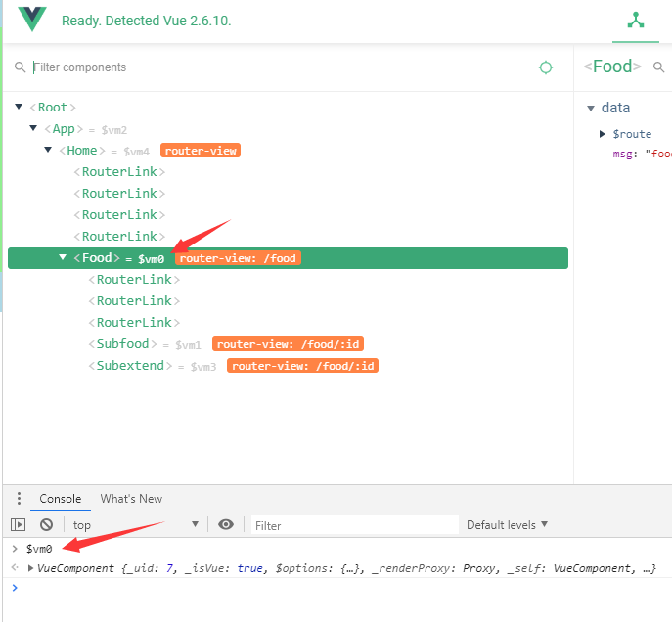Collapse the data section

pyautogui.click(x=591, y=109)
